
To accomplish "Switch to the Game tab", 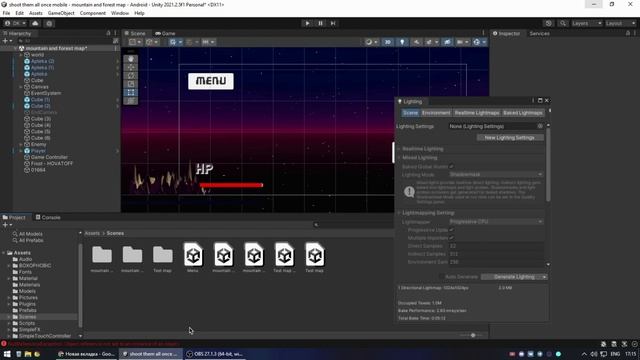I will tap(165, 33).
